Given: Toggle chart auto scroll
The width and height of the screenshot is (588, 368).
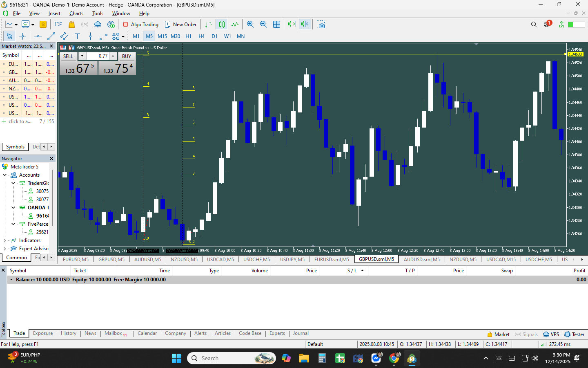Looking at the screenshot, I should point(292,25).
